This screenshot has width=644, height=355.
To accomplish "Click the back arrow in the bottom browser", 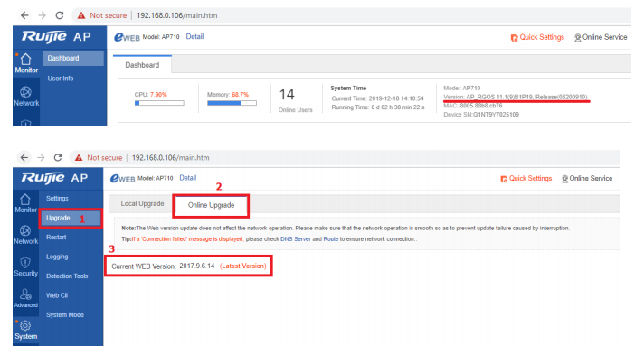I will pos(24,157).
